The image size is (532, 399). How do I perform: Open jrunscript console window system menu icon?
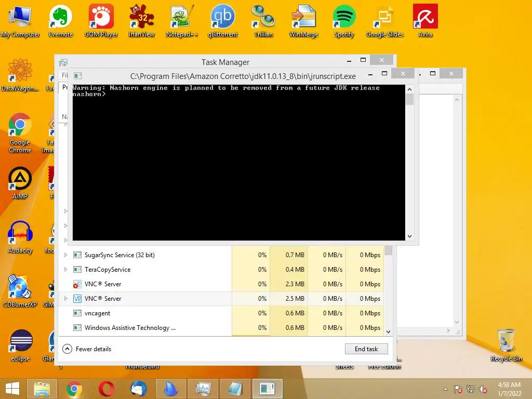(x=78, y=76)
